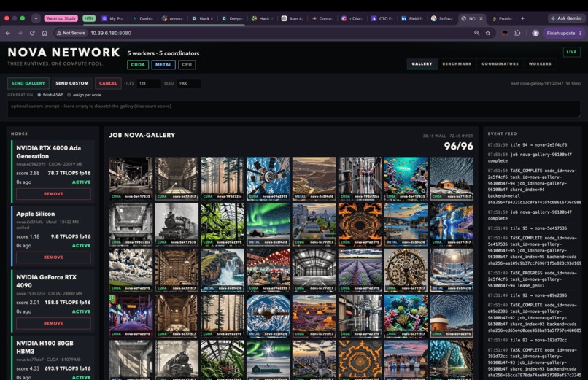Open the waterfall cliff thumbnail
Image resolution: width=588 pixels, height=380 pixels.
click(x=223, y=270)
